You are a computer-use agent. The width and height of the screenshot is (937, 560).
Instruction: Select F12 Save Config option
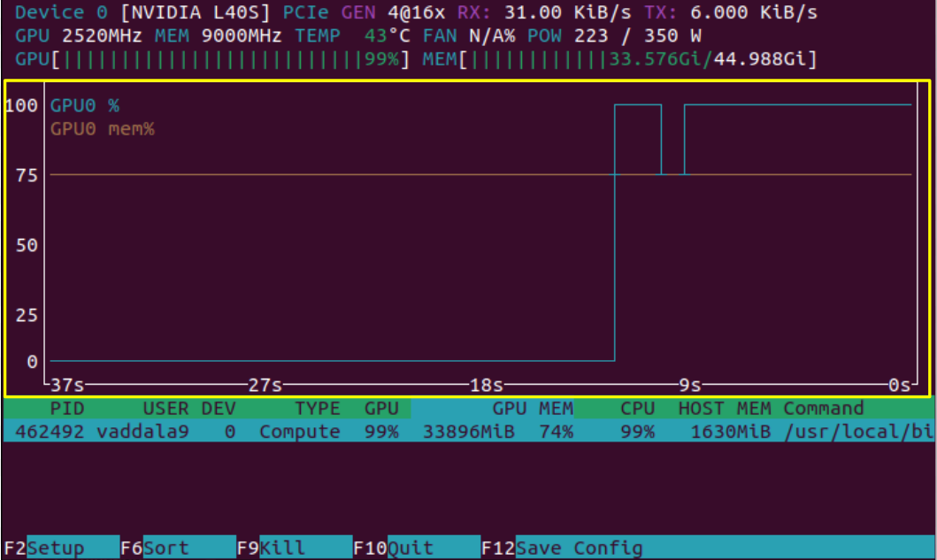click(x=566, y=548)
